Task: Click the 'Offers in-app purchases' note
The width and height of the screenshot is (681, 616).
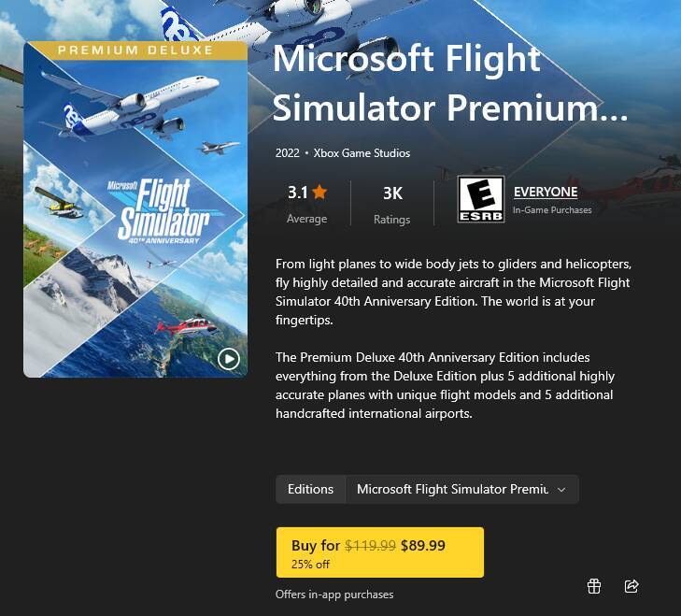Action: tap(334, 595)
